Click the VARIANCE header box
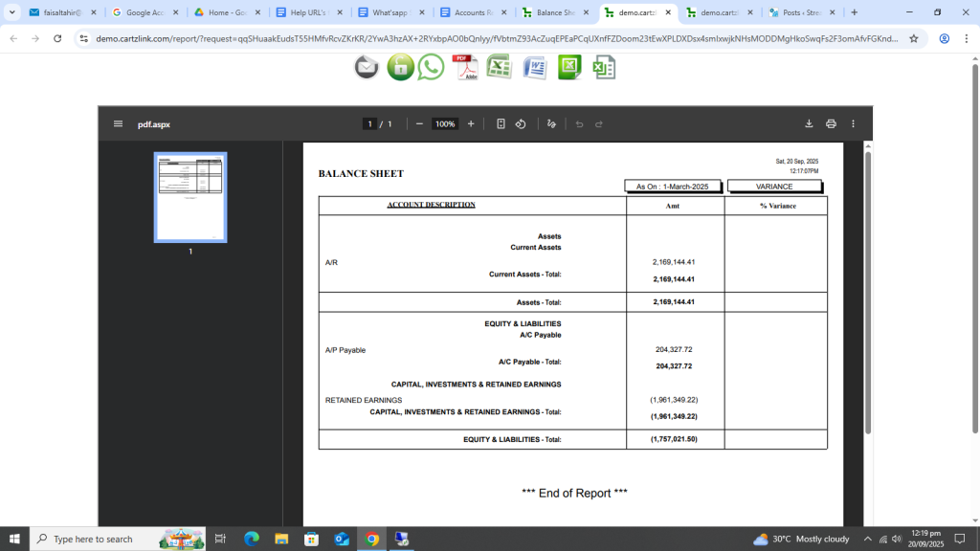 pos(774,187)
